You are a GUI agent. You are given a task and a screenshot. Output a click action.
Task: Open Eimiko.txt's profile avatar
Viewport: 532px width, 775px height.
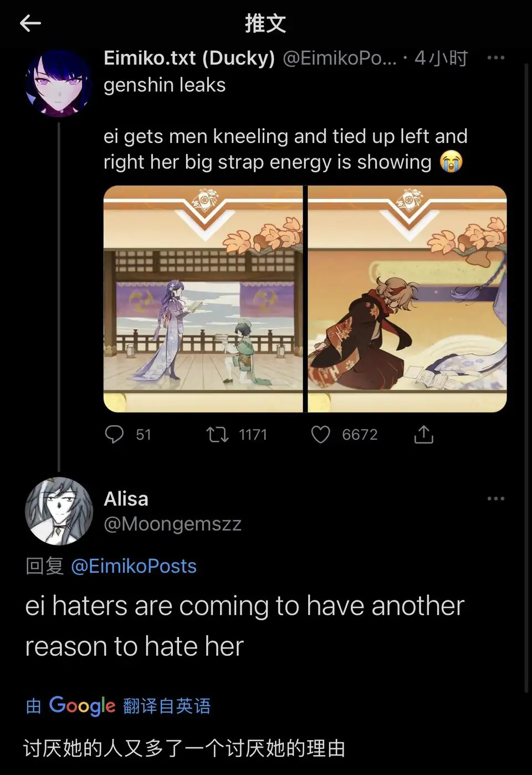59,83
